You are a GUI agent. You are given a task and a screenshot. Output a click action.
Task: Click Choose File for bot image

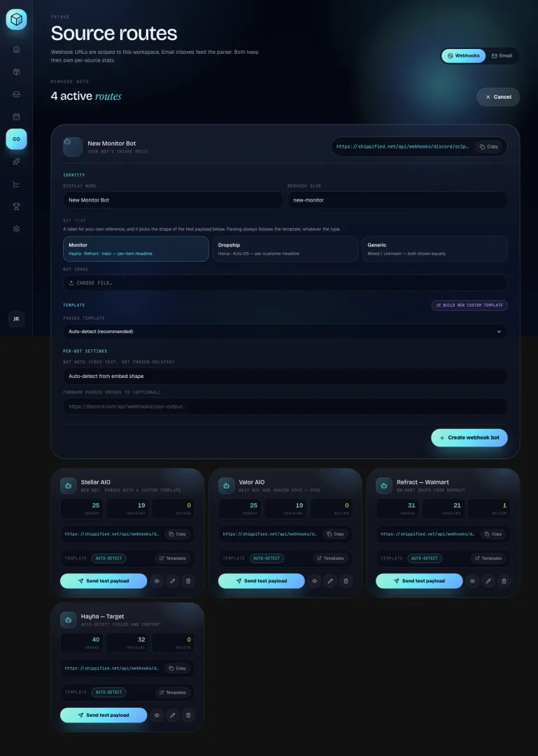coord(285,283)
